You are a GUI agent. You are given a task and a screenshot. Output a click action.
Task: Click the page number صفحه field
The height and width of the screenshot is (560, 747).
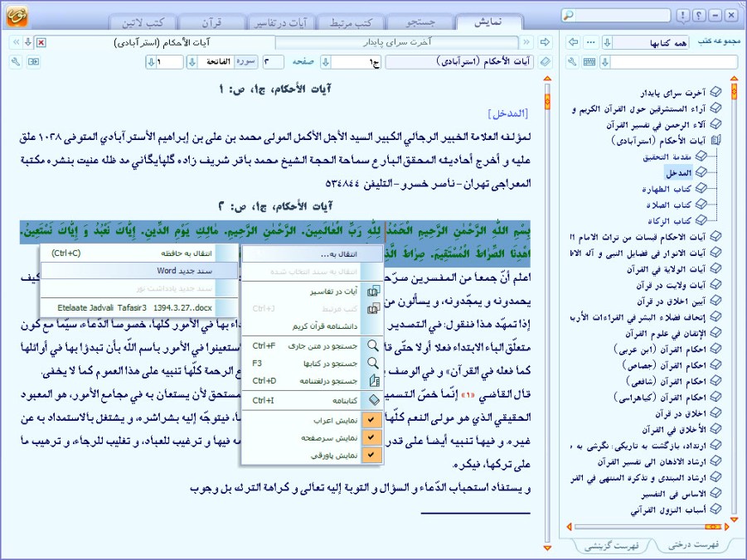pyautogui.click(x=273, y=62)
